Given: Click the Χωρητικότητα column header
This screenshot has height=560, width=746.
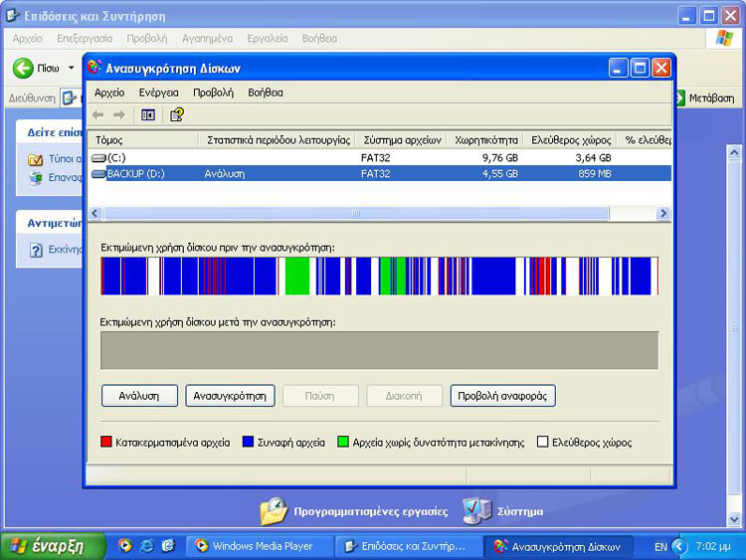Looking at the screenshot, I should 485,140.
